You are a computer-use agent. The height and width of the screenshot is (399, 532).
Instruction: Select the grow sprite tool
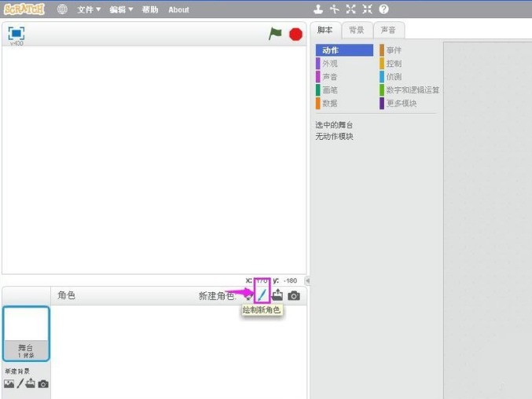click(351, 9)
